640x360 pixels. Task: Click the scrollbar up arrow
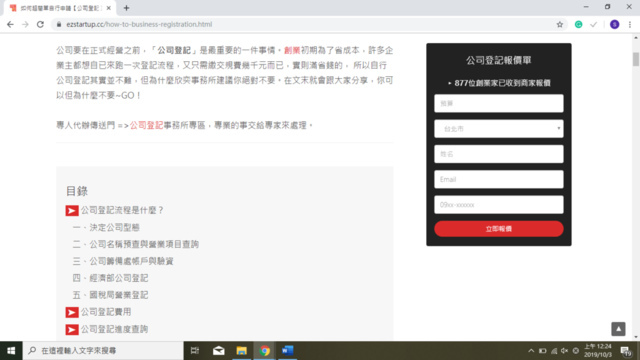click(x=636, y=38)
